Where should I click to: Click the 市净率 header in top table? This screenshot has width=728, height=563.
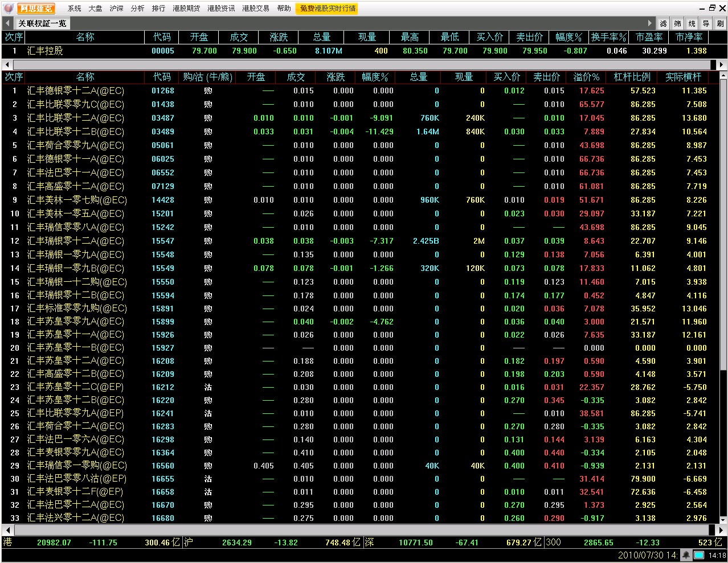(689, 37)
